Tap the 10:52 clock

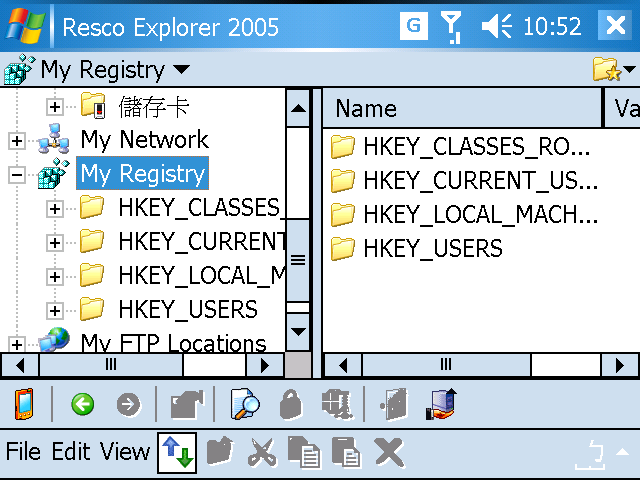coord(552,27)
